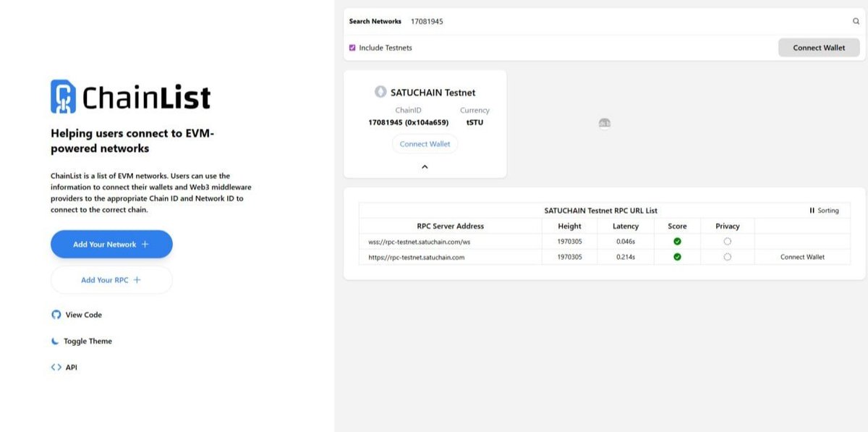Uncheck the Include Testnets checkbox
868x432 pixels.
tap(351, 47)
